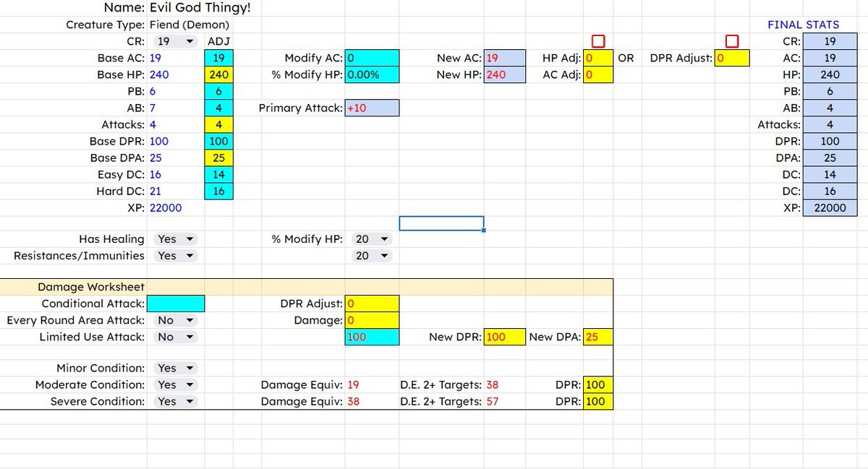Select the ADJ cell in Base AC row
The image size is (868, 469).
[x=219, y=59]
